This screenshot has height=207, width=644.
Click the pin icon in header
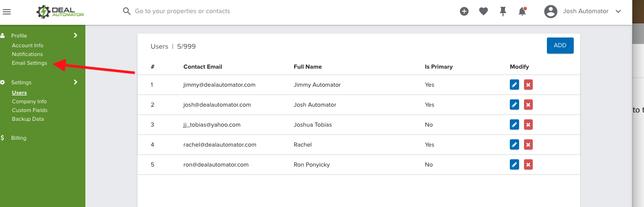[503, 11]
